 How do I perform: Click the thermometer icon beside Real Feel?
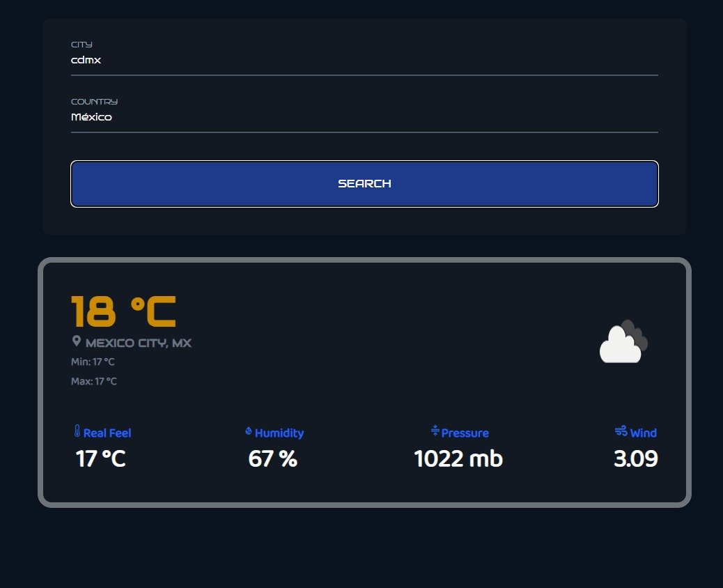tap(77, 432)
